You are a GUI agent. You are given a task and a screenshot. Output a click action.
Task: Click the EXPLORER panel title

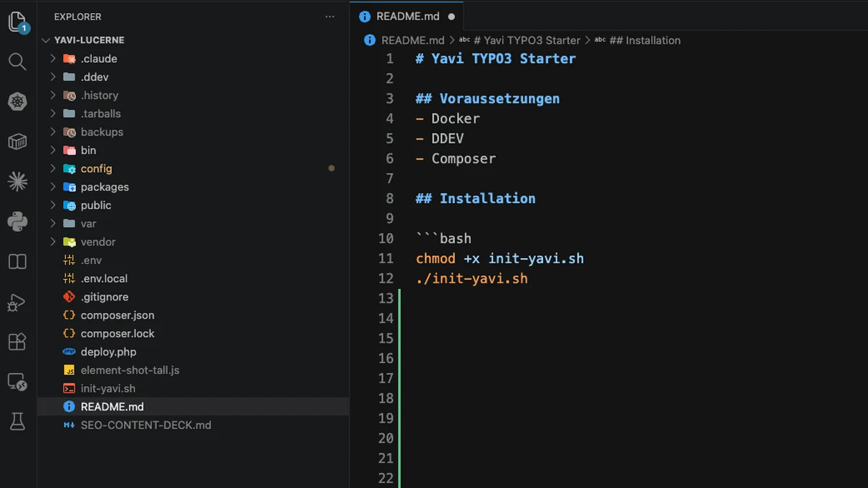pos(77,17)
